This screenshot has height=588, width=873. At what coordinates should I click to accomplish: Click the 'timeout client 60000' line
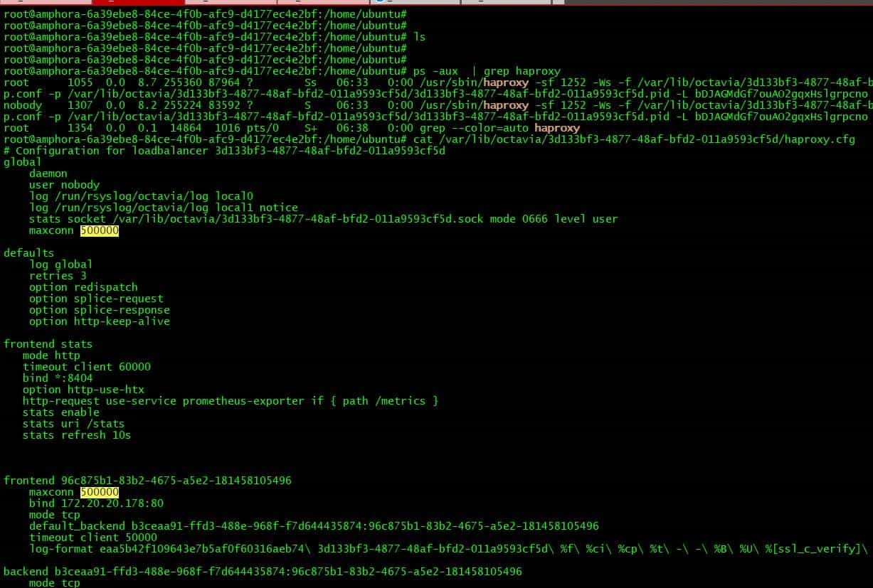point(87,367)
